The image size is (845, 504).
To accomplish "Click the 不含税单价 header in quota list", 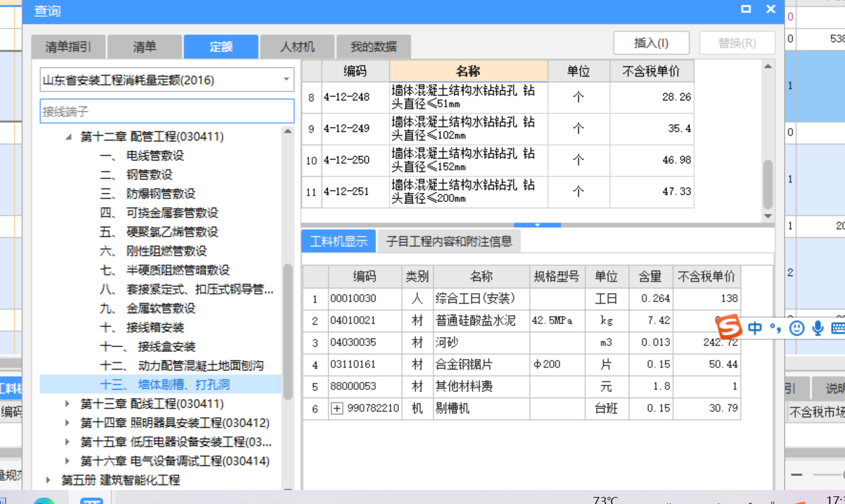I will click(652, 71).
